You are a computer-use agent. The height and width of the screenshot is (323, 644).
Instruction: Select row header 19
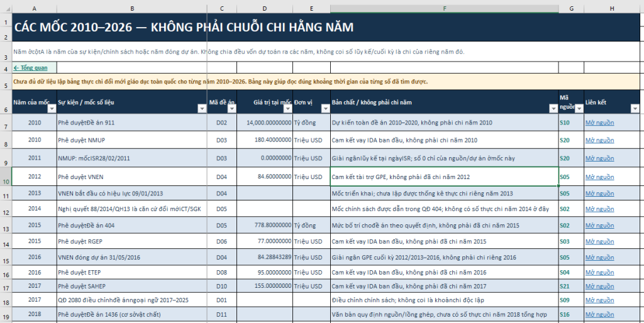(6, 315)
